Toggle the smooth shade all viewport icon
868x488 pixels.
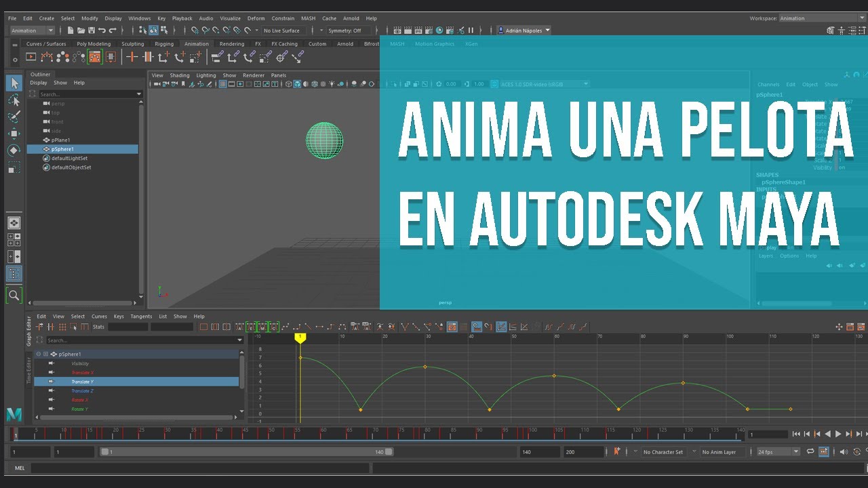click(x=297, y=84)
